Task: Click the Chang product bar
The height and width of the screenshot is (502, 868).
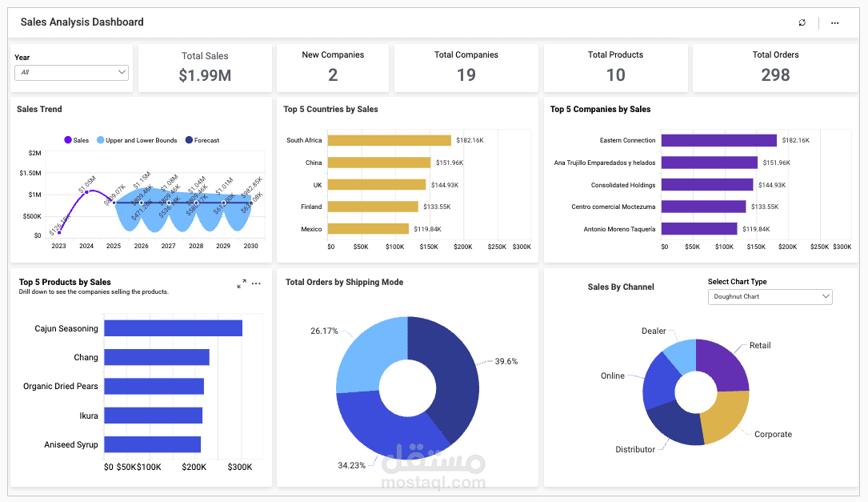Action: [x=157, y=357]
